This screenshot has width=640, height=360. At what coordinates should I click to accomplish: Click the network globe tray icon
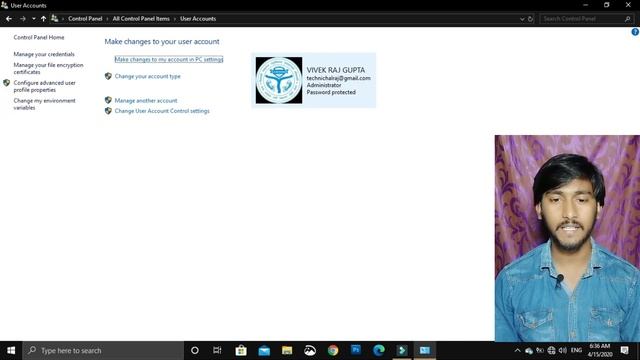(x=551, y=351)
